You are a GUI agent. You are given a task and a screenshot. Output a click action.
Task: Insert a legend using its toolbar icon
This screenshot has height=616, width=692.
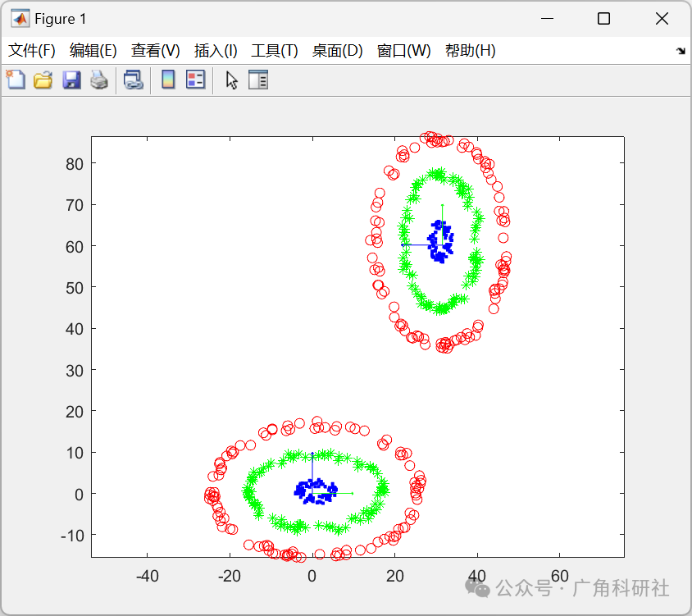[x=193, y=80]
